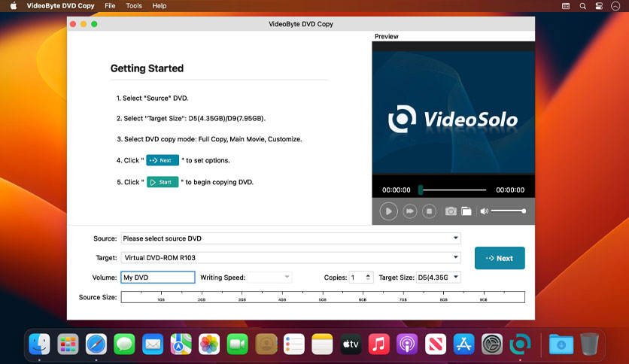Open Control Center in the menu bar

coord(599,6)
